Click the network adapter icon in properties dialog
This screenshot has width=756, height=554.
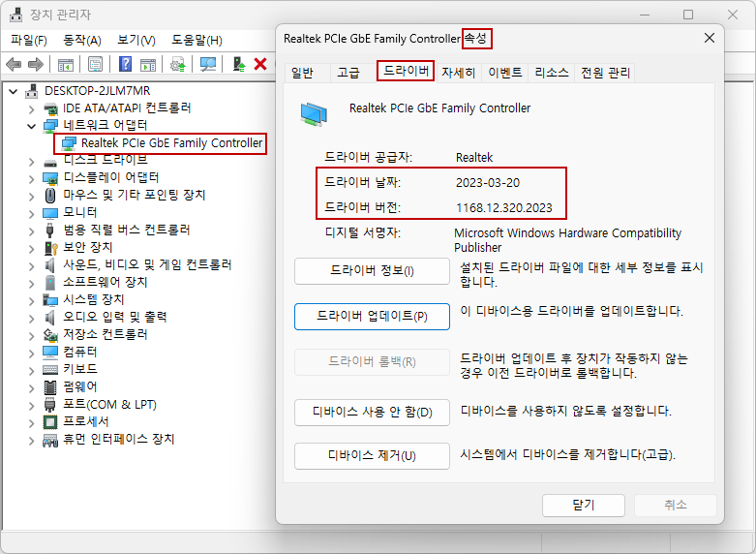pyautogui.click(x=314, y=114)
